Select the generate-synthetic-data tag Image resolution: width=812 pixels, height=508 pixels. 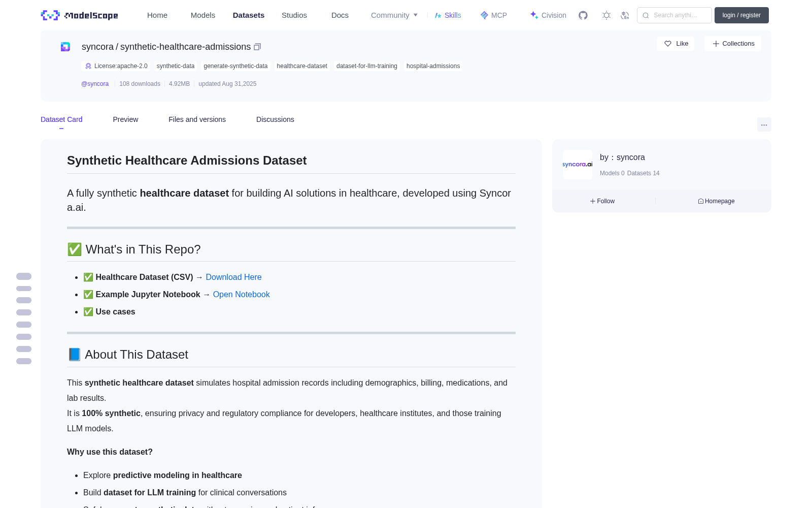(x=235, y=66)
